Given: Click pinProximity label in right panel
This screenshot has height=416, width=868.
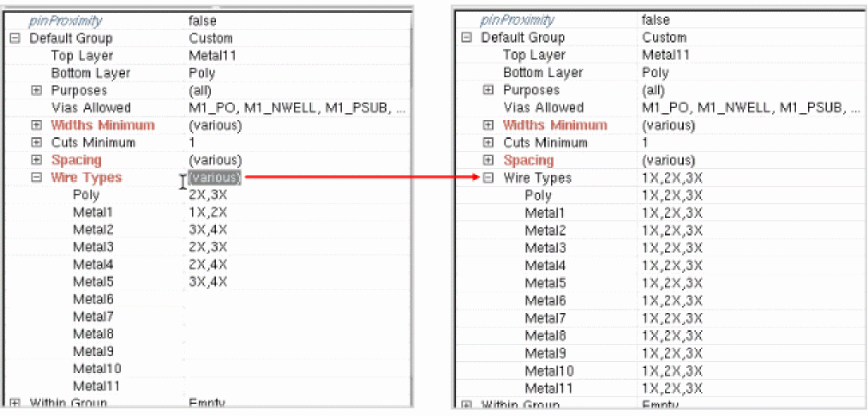Looking at the screenshot, I should 517,20.
